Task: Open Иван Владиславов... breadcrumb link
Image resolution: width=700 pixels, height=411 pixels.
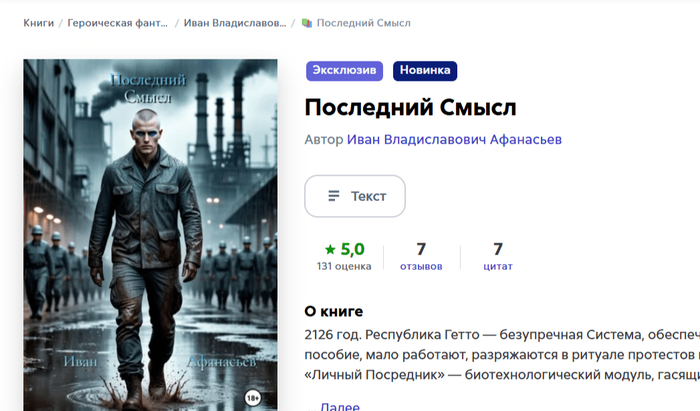Action: (x=235, y=23)
